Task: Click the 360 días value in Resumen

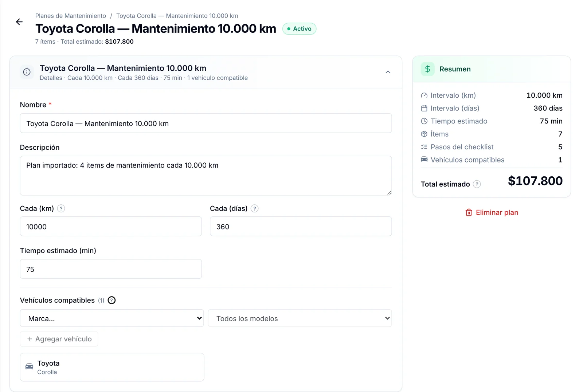Action: point(548,108)
